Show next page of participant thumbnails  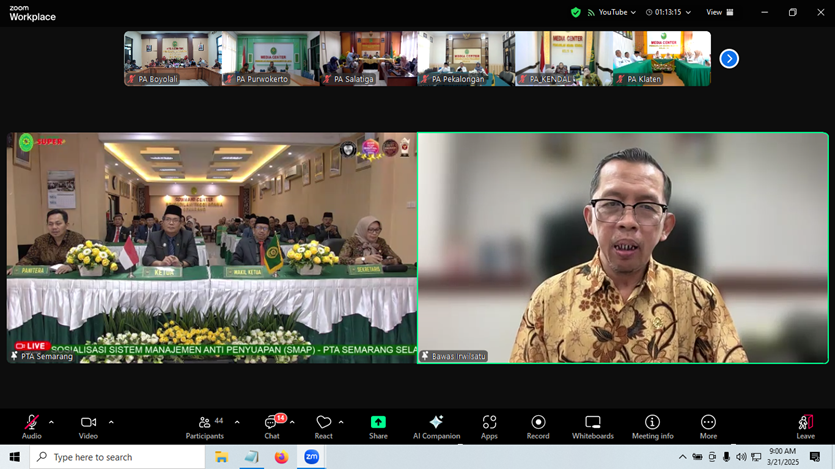pyautogui.click(x=729, y=59)
